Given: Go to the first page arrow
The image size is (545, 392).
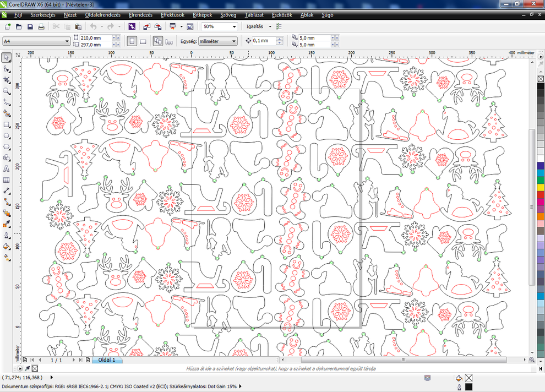Looking at the screenshot, I should pyautogui.click(x=32, y=360).
